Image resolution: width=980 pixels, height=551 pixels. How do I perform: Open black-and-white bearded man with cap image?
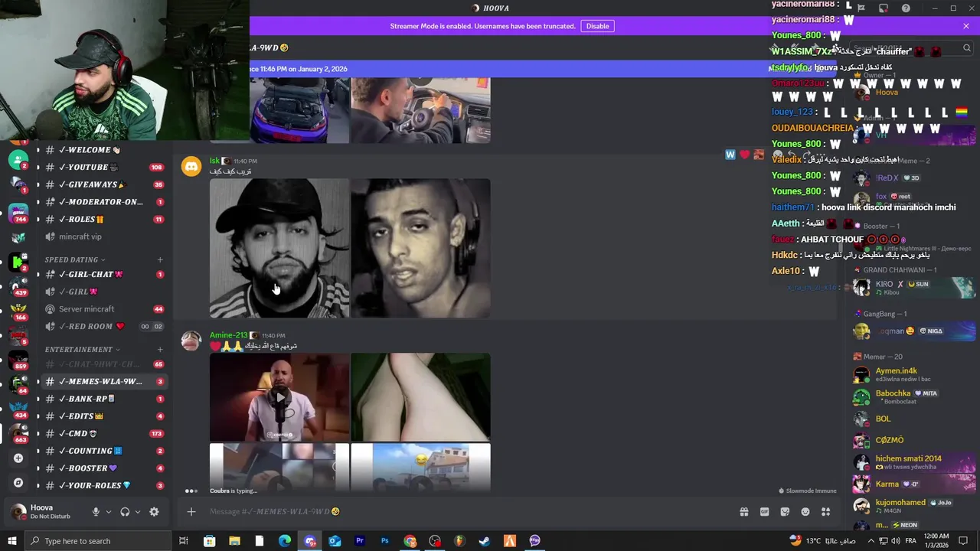coord(279,249)
